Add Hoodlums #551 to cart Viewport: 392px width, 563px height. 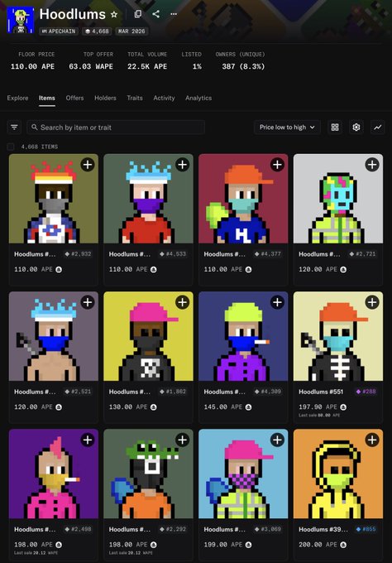[372, 302]
